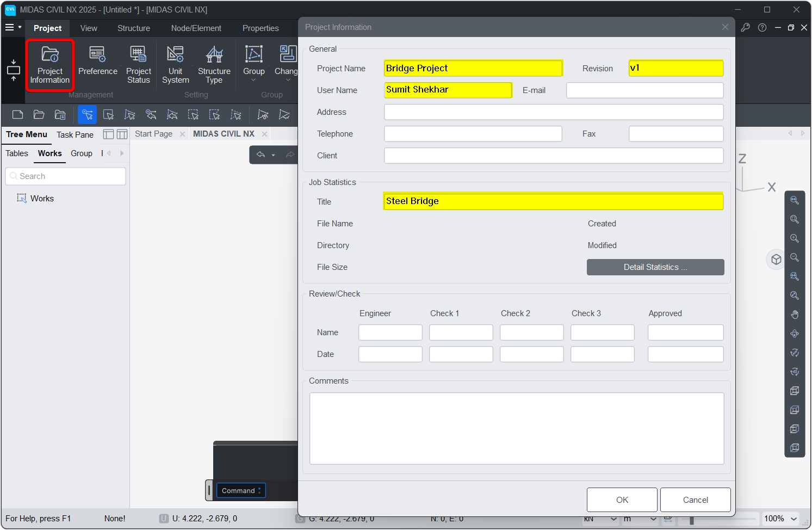The image size is (812, 530).
Task: Open the Undo history dropdown arrow
Action: (274, 155)
